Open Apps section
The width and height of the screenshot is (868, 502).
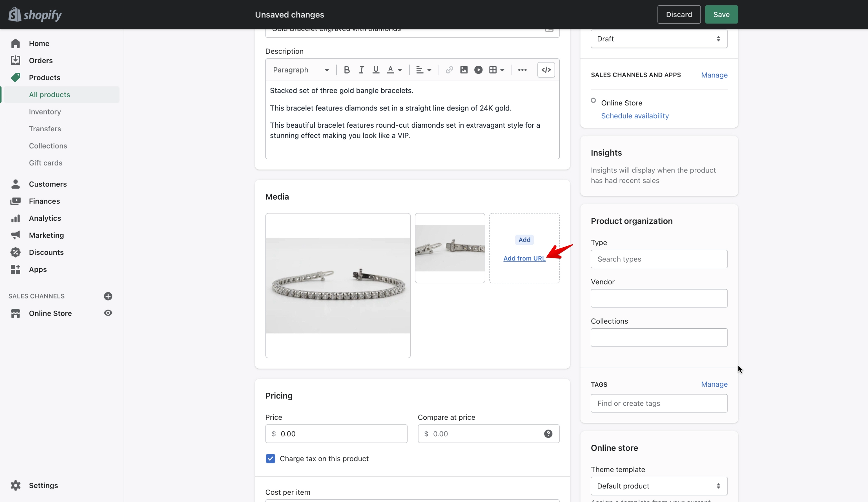point(38,270)
